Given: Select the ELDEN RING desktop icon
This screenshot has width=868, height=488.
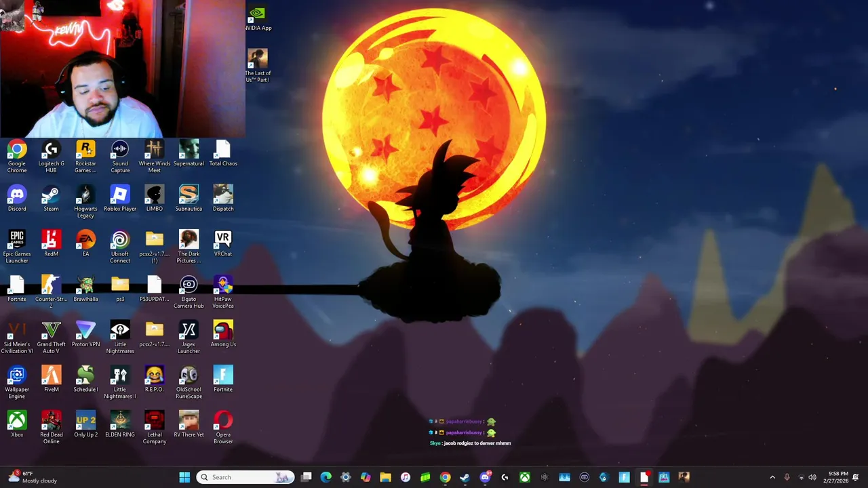Looking at the screenshot, I should click(x=120, y=425).
